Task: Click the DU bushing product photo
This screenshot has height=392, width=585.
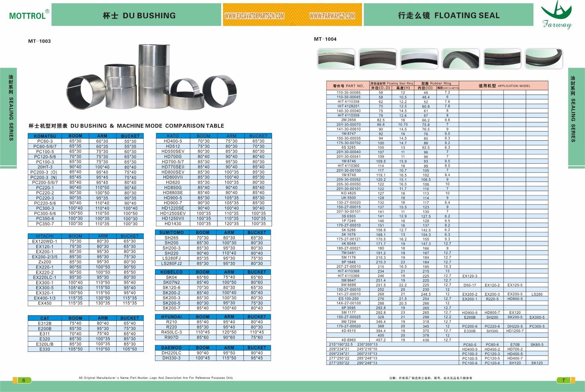Action: pyautogui.click(x=152, y=76)
